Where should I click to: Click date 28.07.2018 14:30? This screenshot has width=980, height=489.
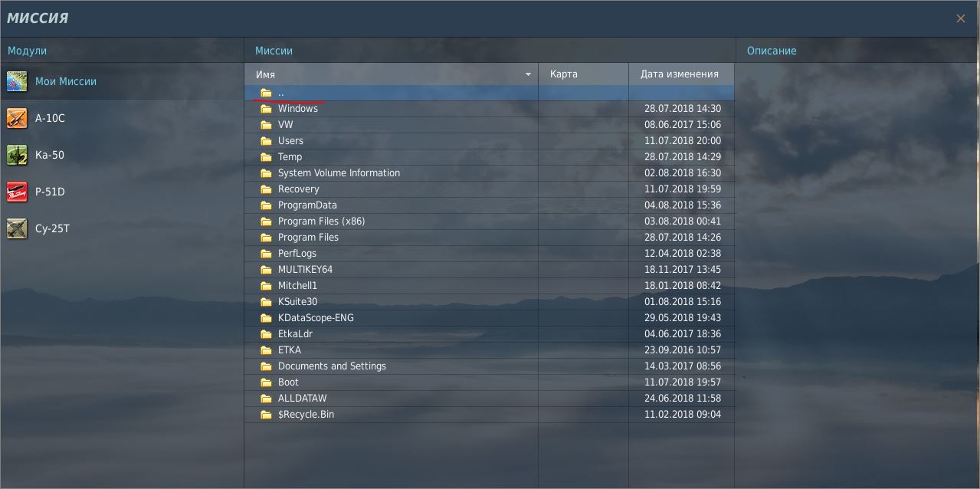pos(683,109)
